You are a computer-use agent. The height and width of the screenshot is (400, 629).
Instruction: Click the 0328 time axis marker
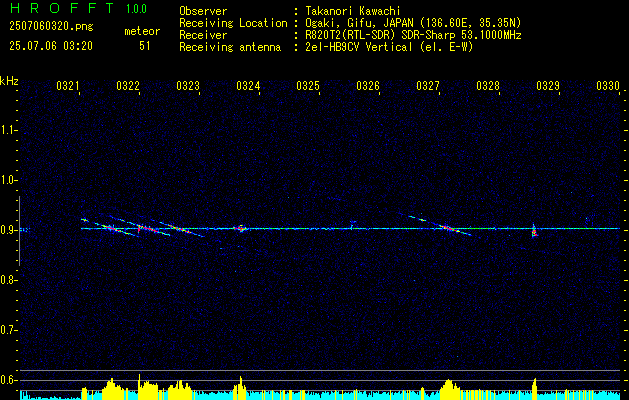[488, 85]
